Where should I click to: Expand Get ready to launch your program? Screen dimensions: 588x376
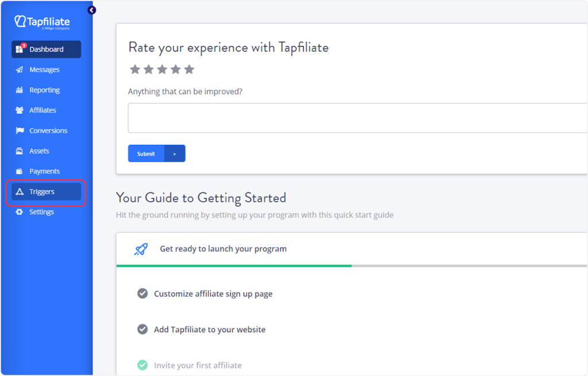coord(223,249)
